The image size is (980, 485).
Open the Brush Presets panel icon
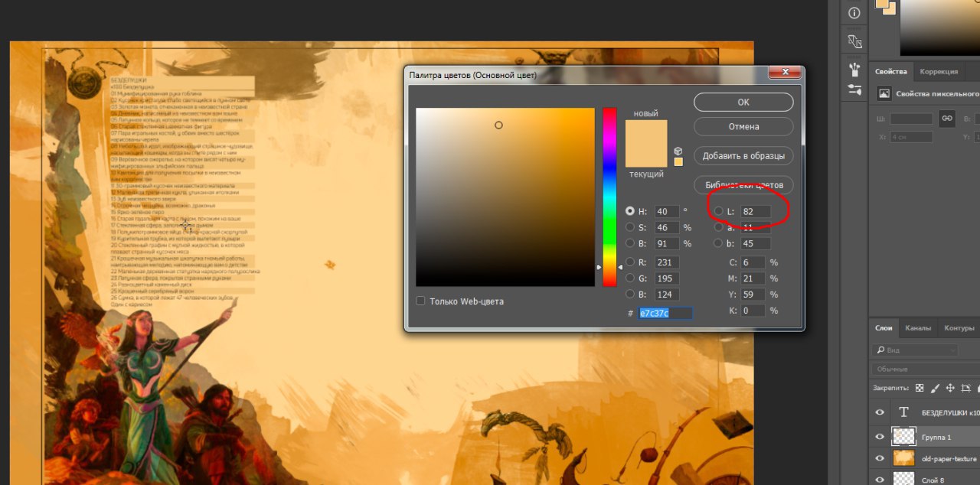coord(855,70)
